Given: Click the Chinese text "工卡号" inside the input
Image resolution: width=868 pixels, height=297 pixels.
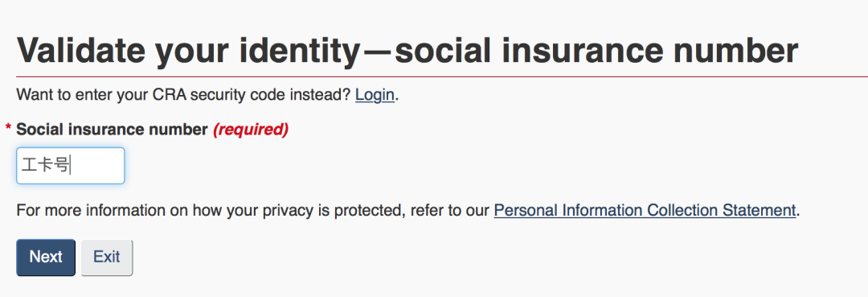Looking at the screenshot, I should pyautogui.click(x=45, y=165).
